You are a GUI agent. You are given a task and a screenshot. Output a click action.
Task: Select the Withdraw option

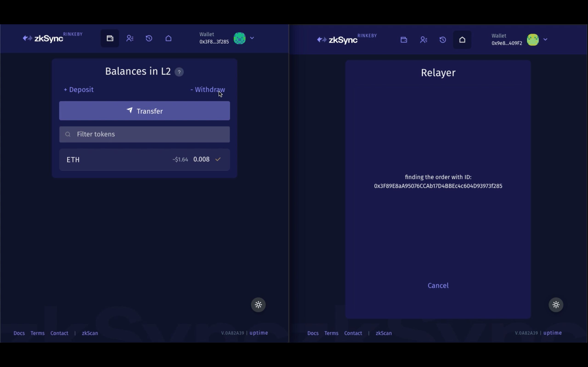(x=207, y=89)
